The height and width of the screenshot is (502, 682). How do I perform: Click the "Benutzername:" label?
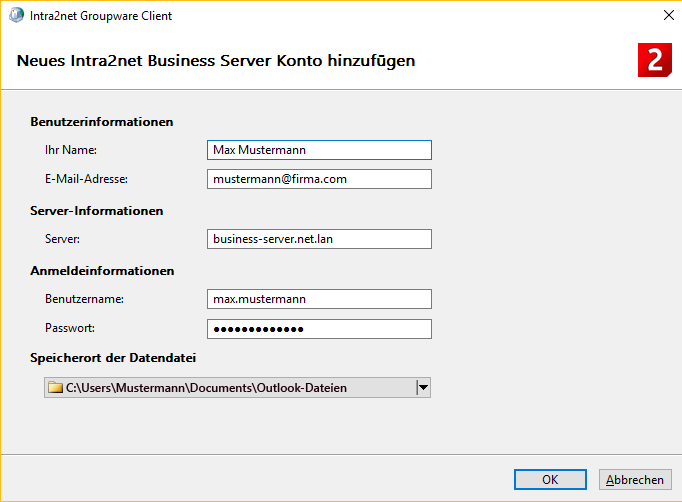(x=84, y=299)
